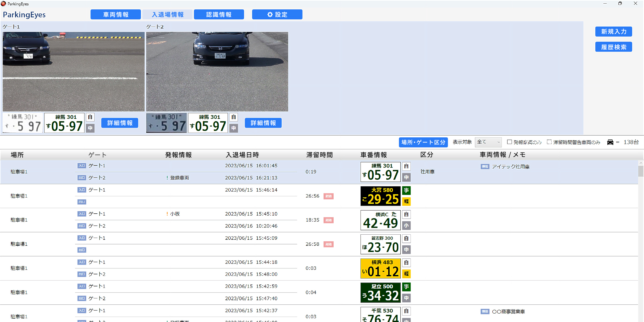The width and height of the screenshot is (644, 322).
Task: Click the 区分 column header
Action: pos(427,155)
